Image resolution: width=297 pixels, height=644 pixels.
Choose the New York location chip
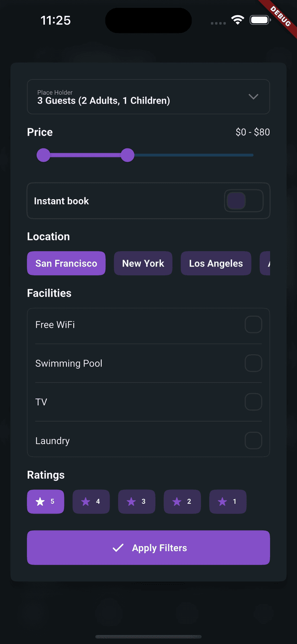click(143, 263)
